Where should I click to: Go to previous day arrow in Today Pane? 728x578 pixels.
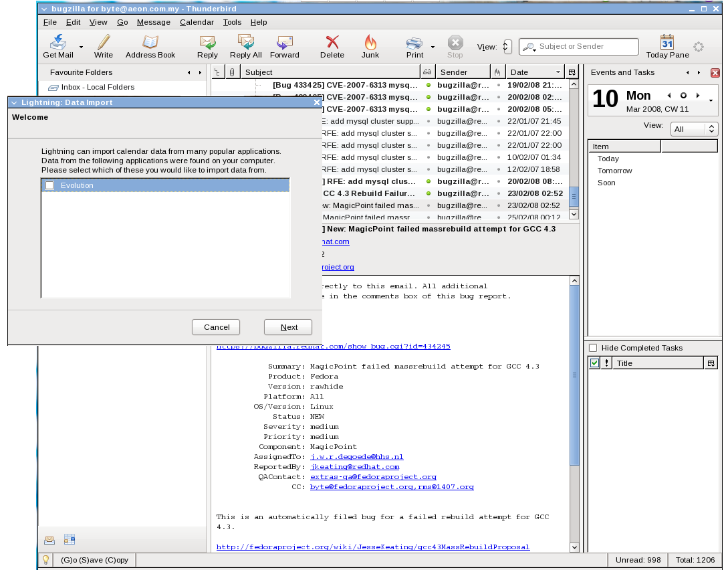tap(669, 95)
